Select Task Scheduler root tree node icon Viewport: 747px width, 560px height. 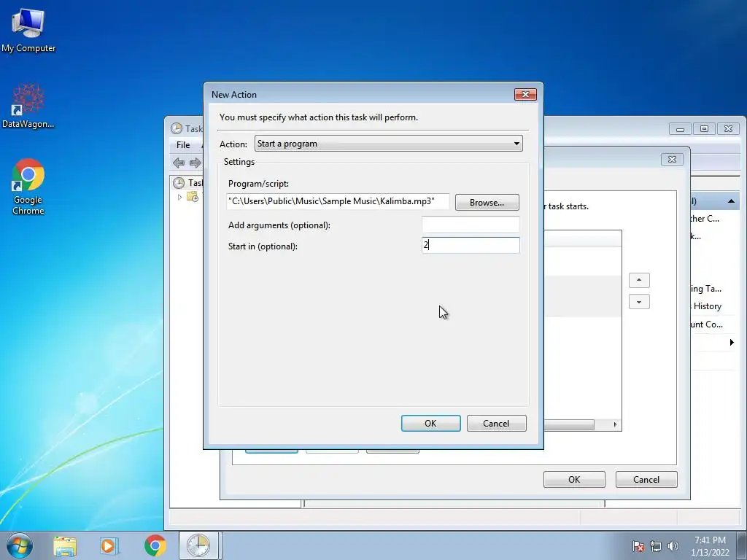(x=179, y=183)
